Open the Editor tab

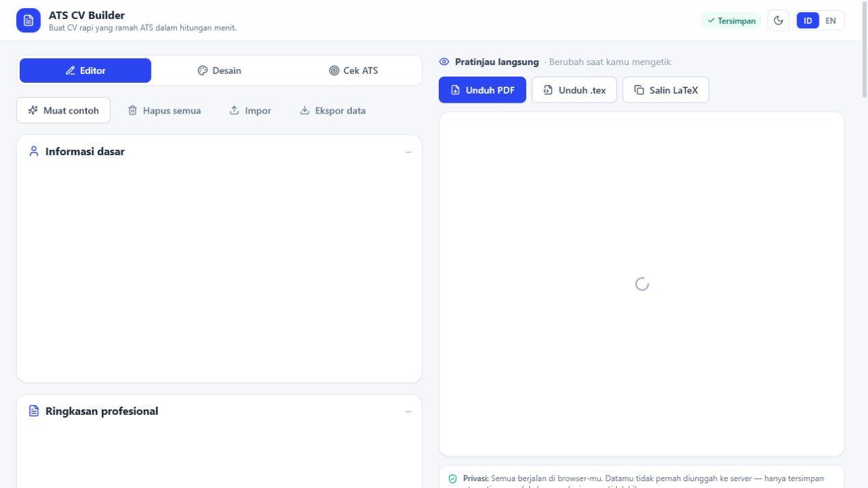pyautogui.click(x=85, y=70)
